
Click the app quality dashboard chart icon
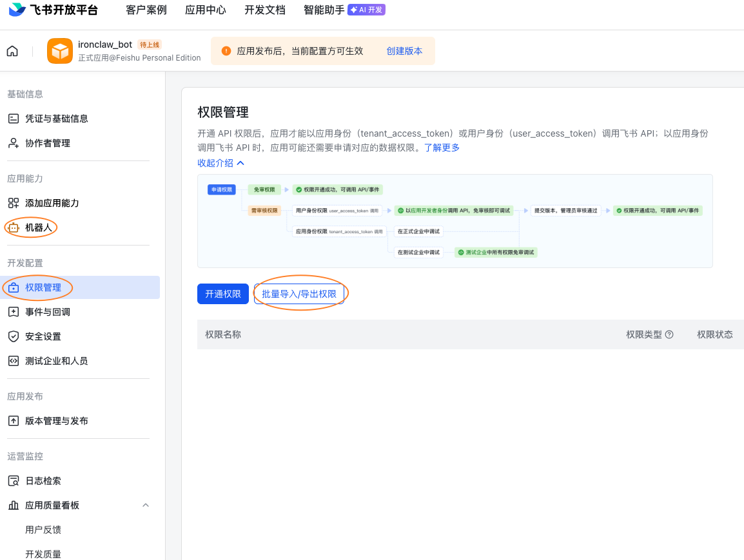tap(14, 505)
